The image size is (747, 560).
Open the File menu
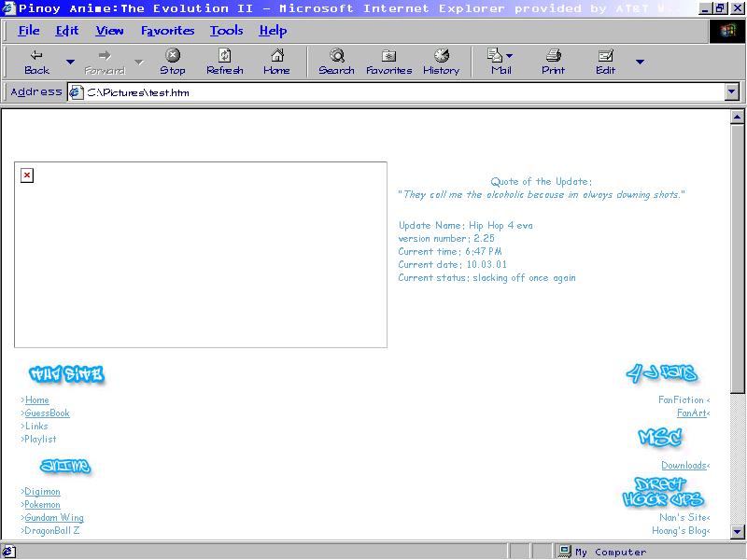(29, 31)
